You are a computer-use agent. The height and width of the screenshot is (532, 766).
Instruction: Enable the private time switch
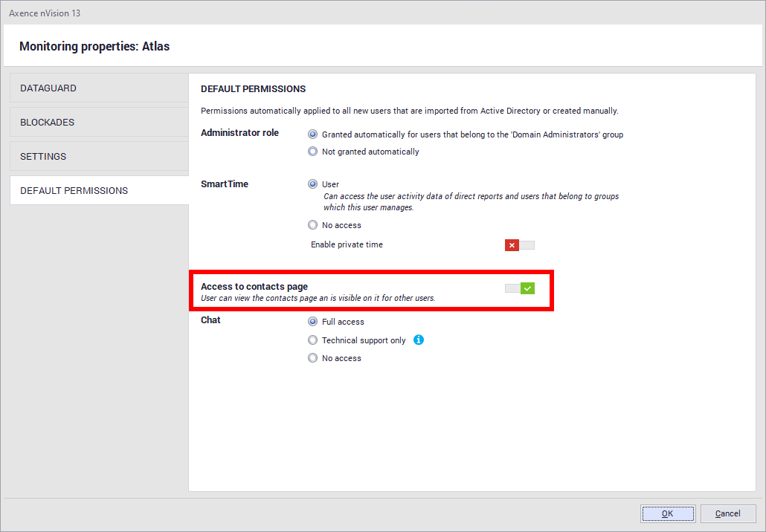pos(519,245)
